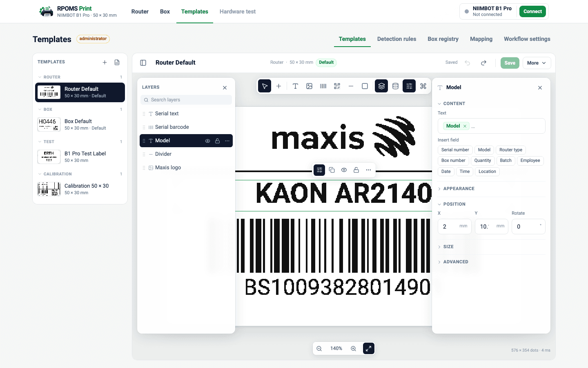Switch to Box registry tab
588x368 pixels.
[443, 39]
